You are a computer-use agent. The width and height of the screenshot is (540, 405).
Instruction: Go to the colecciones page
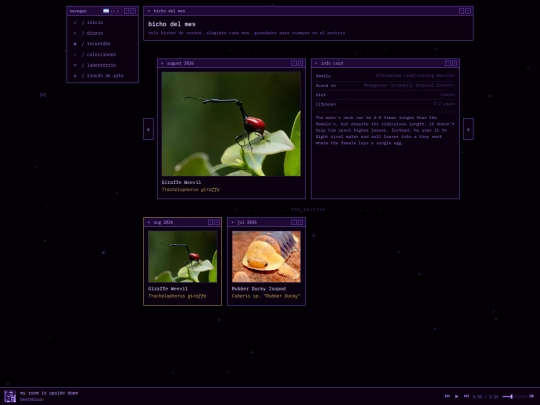tap(99, 55)
